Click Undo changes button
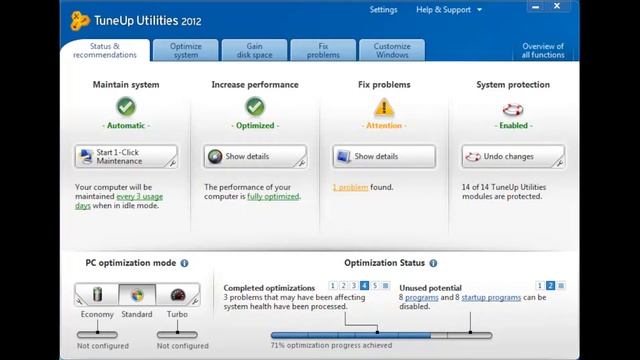640x360 pixels. tap(513, 156)
